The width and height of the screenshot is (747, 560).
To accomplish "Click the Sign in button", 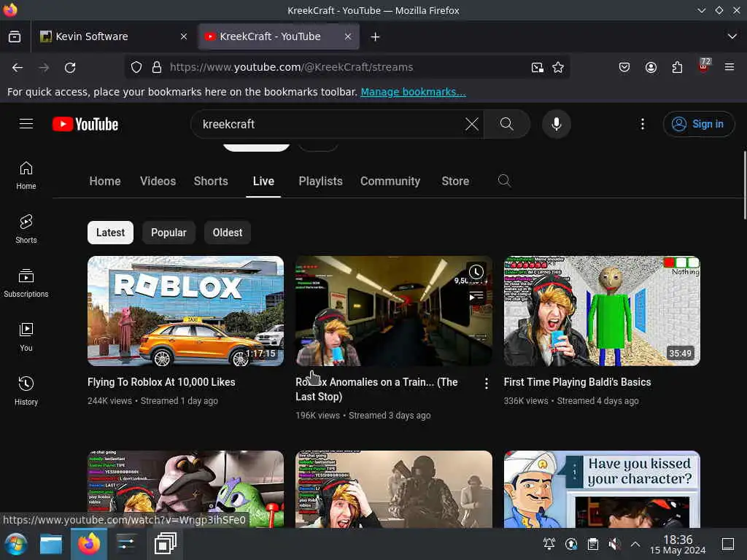I will pyautogui.click(x=698, y=124).
